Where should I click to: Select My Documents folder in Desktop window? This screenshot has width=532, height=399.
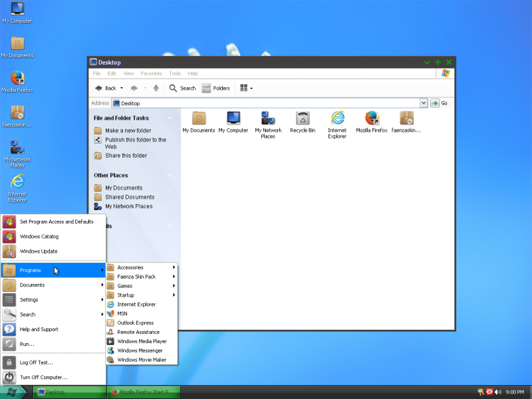pyautogui.click(x=199, y=122)
